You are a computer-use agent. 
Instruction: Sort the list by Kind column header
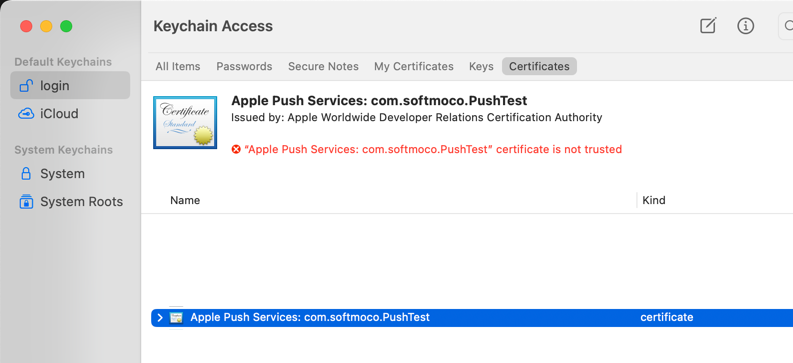[653, 200]
